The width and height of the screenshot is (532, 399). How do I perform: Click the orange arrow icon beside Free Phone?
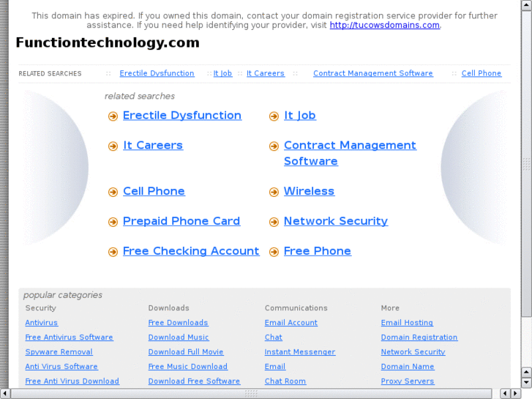tap(274, 253)
